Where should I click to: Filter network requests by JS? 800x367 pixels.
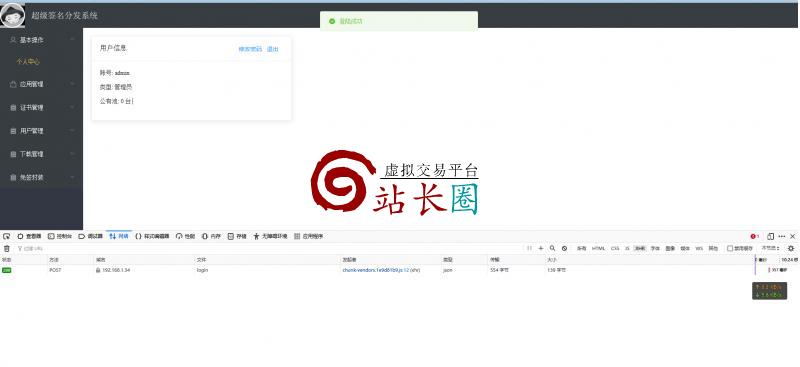[x=627, y=249]
